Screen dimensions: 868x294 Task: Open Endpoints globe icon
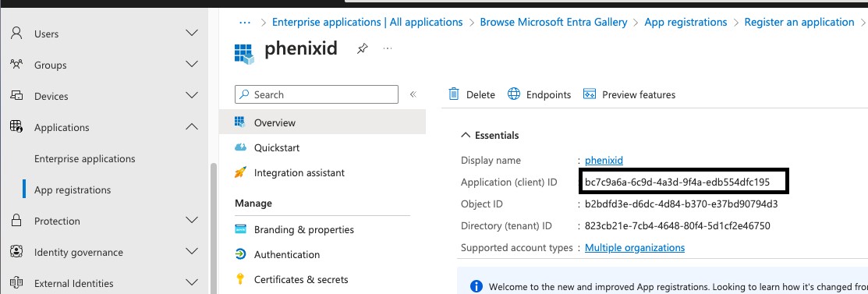pyautogui.click(x=514, y=94)
